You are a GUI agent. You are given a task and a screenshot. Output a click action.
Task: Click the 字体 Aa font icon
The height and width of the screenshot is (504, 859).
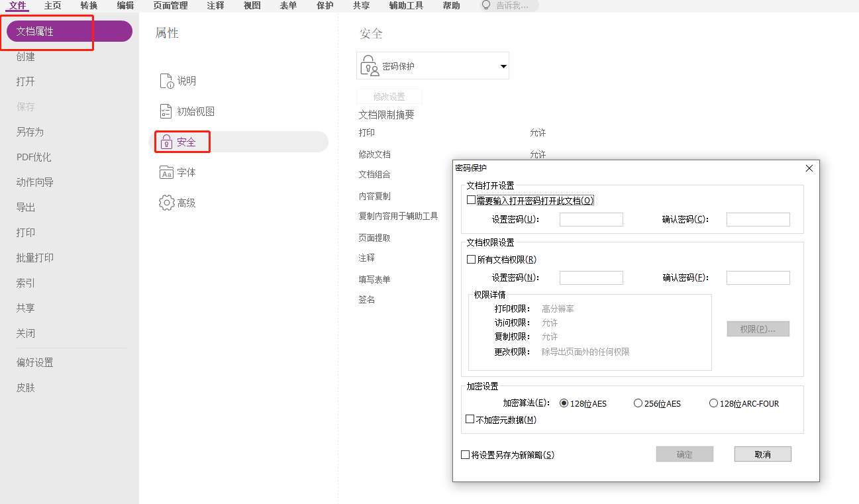(x=166, y=172)
